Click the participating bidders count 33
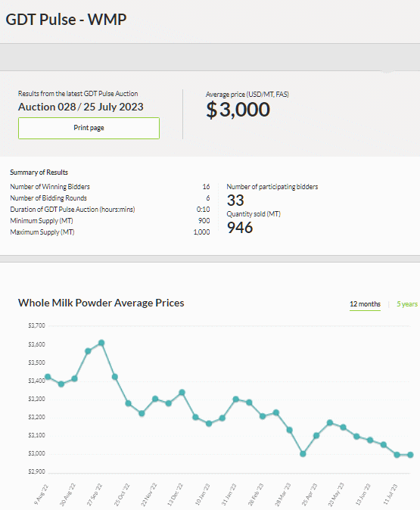 pos(235,201)
